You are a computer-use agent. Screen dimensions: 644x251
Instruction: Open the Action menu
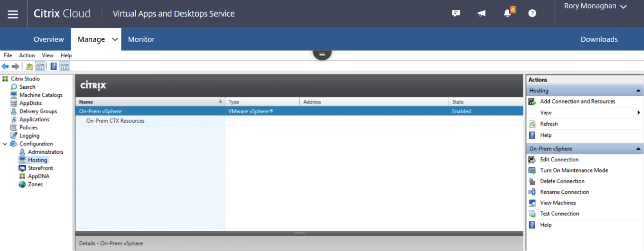tap(27, 56)
